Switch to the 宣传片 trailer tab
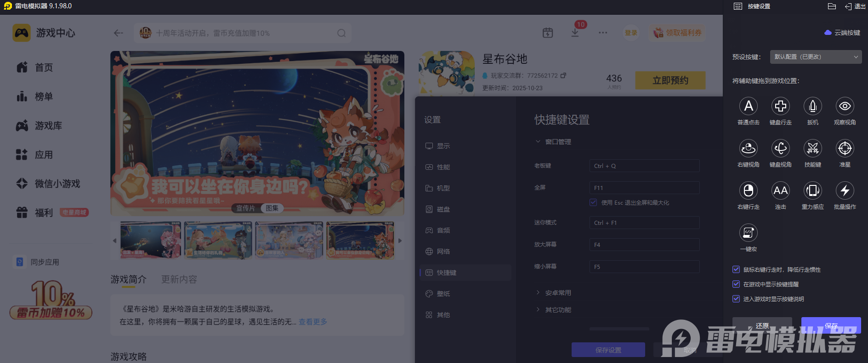The width and height of the screenshot is (868, 363). (x=245, y=208)
